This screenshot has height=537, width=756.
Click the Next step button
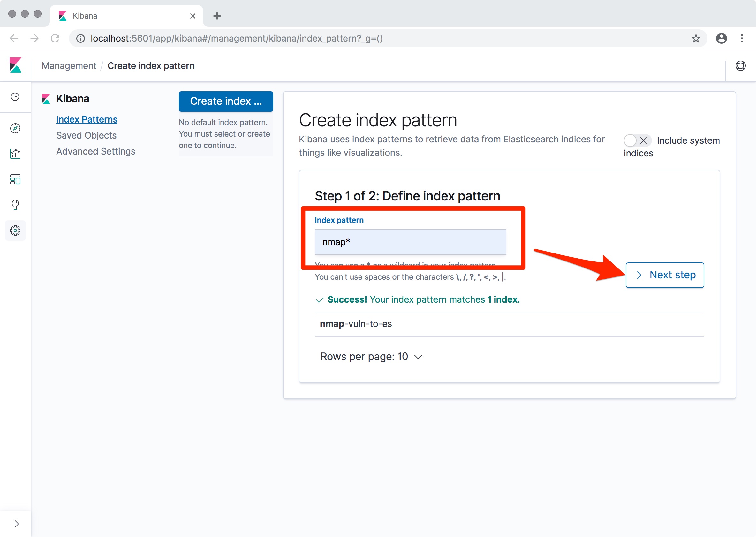[664, 275]
